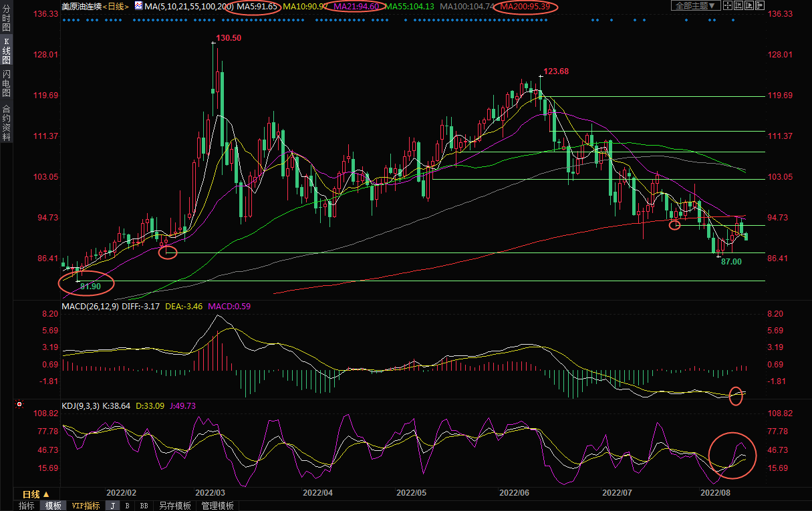Switch to the 闪电图 side tab
The width and height of the screenshot is (812, 511).
click(x=6, y=83)
